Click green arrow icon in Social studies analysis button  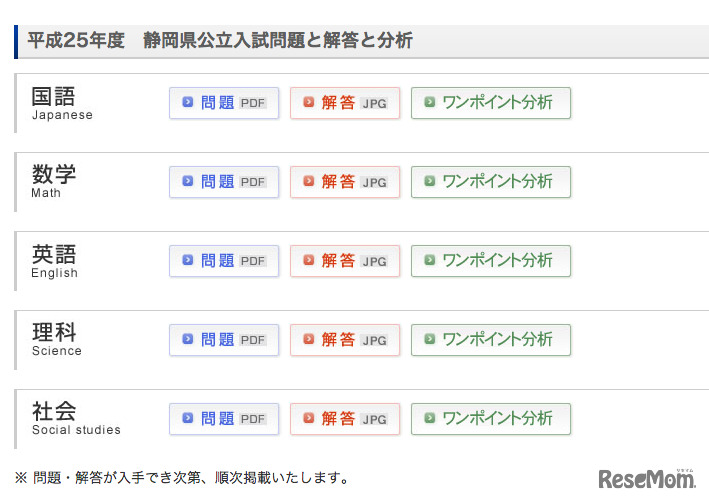pyautogui.click(x=429, y=418)
